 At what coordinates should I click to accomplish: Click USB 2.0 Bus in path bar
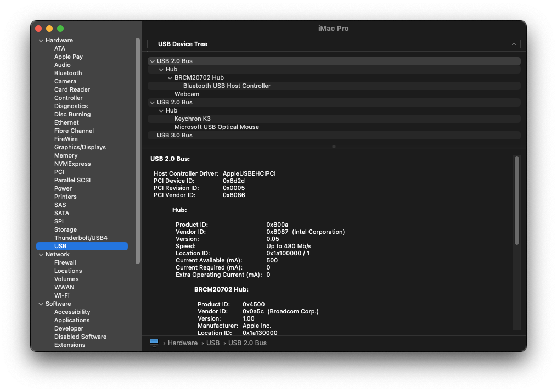(x=247, y=343)
